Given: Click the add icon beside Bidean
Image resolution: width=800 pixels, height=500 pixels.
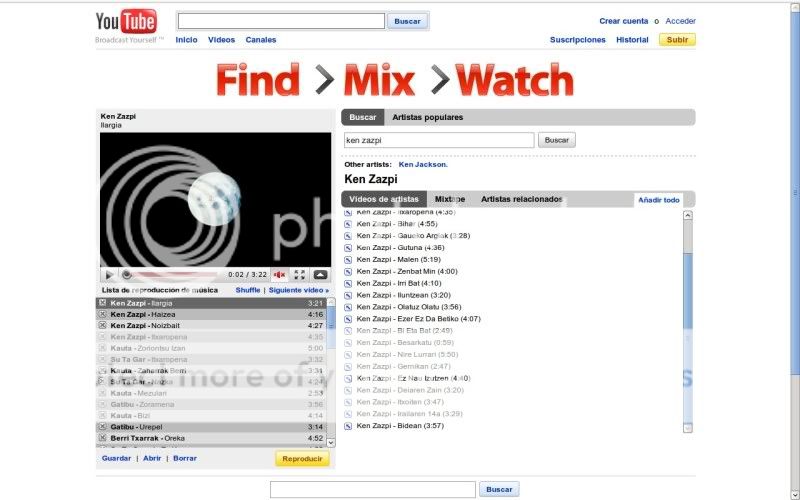Looking at the screenshot, I should [348, 426].
